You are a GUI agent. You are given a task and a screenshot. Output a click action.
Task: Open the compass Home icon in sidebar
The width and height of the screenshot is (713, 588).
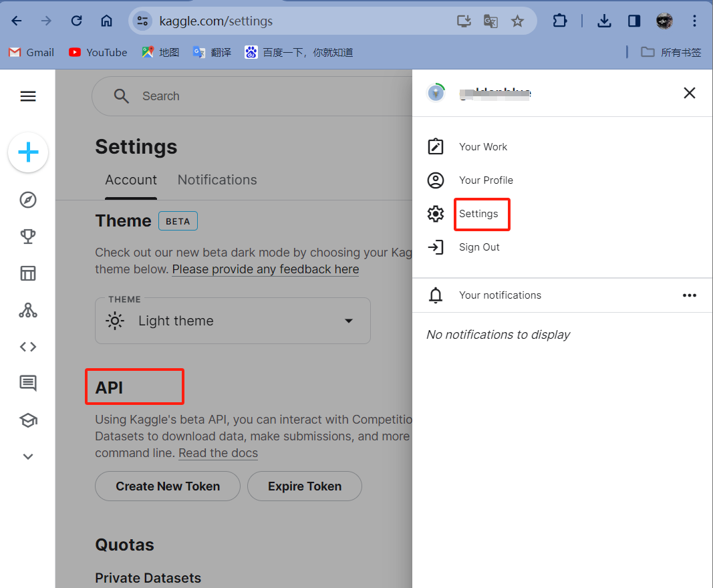click(x=28, y=200)
